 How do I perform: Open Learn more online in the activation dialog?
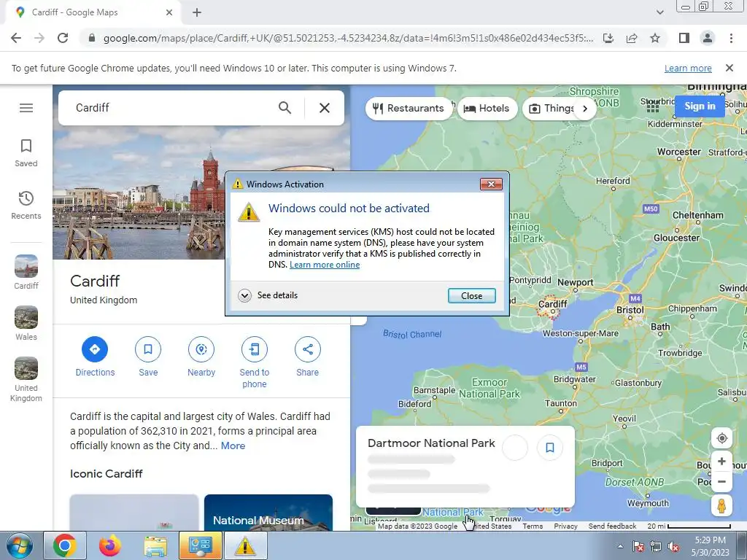(325, 265)
